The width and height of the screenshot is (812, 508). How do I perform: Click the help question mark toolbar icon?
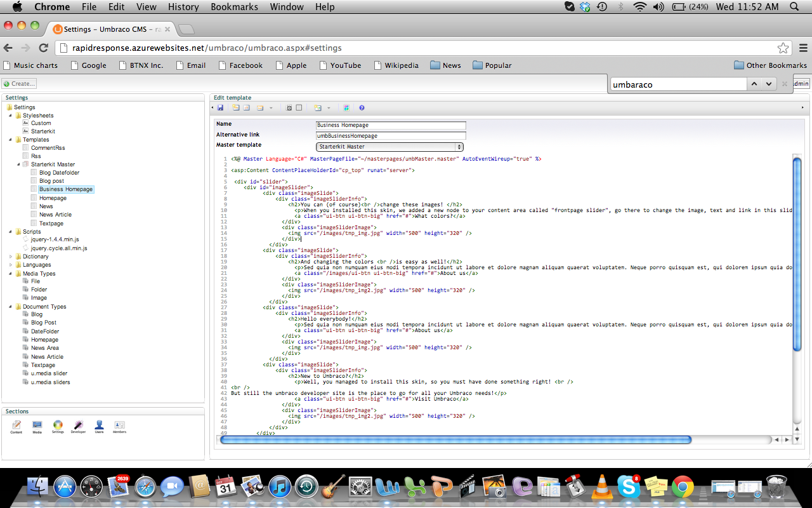[x=362, y=108]
